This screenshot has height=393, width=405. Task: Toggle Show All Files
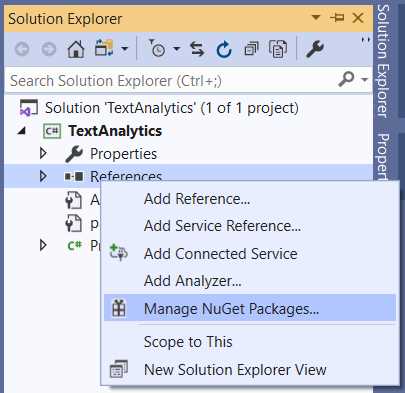click(x=278, y=49)
